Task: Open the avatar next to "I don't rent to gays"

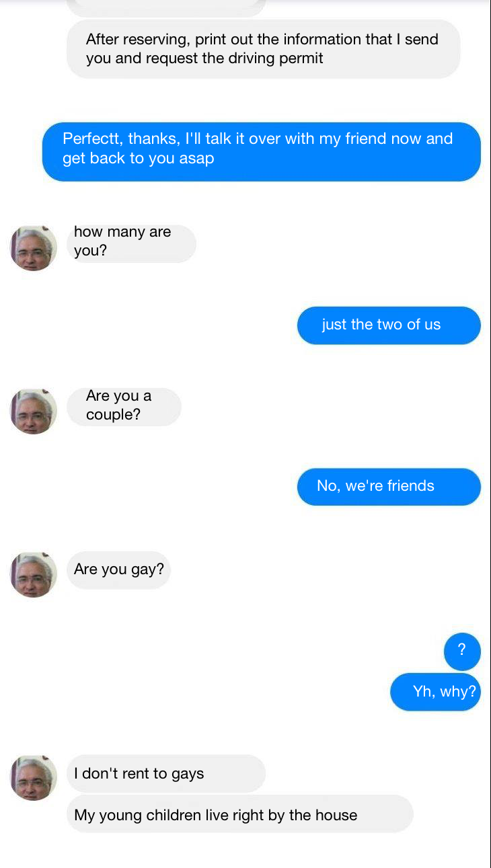Action: coord(33,777)
